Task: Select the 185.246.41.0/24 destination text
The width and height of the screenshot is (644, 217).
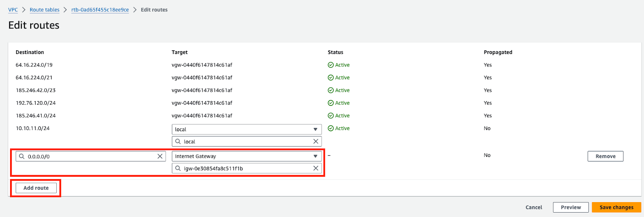Action: pos(35,116)
